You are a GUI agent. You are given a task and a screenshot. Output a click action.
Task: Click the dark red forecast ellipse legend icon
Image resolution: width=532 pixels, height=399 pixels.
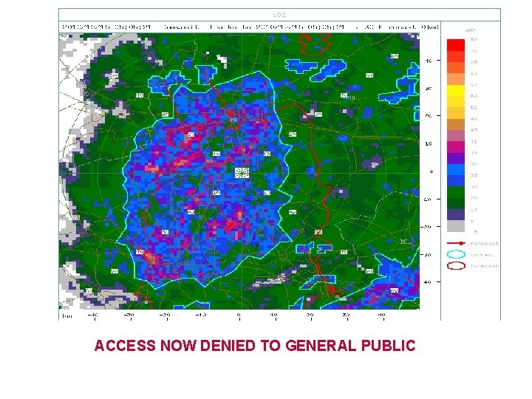click(x=456, y=266)
